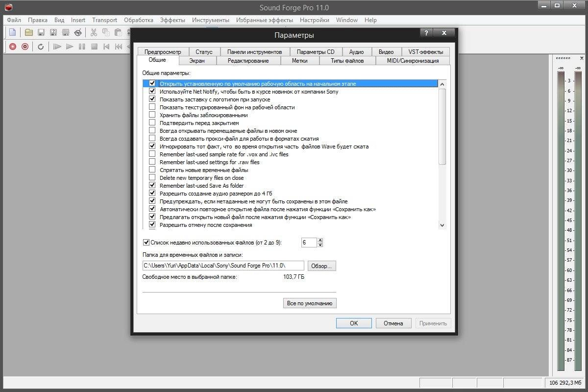Toggle the Loop Playback icon

tap(41, 47)
